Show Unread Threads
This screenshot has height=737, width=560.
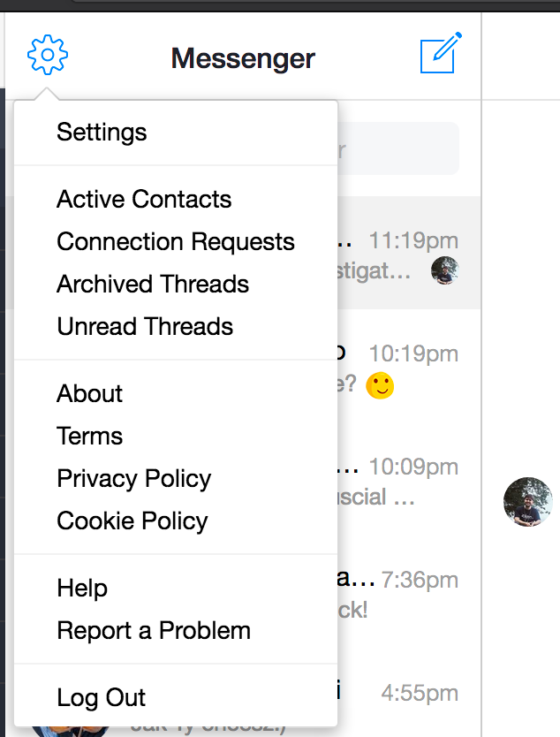tap(144, 327)
